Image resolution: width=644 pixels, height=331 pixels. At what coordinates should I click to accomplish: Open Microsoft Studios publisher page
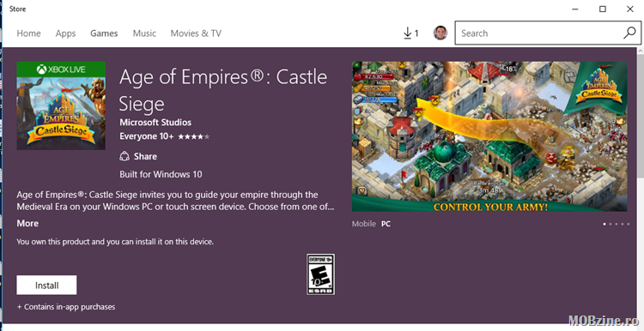[155, 123]
